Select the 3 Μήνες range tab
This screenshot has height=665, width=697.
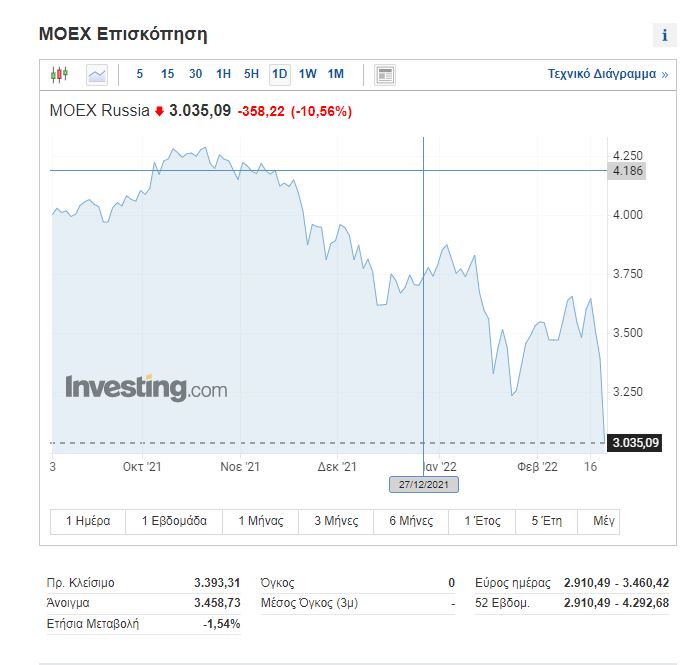tap(336, 521)
